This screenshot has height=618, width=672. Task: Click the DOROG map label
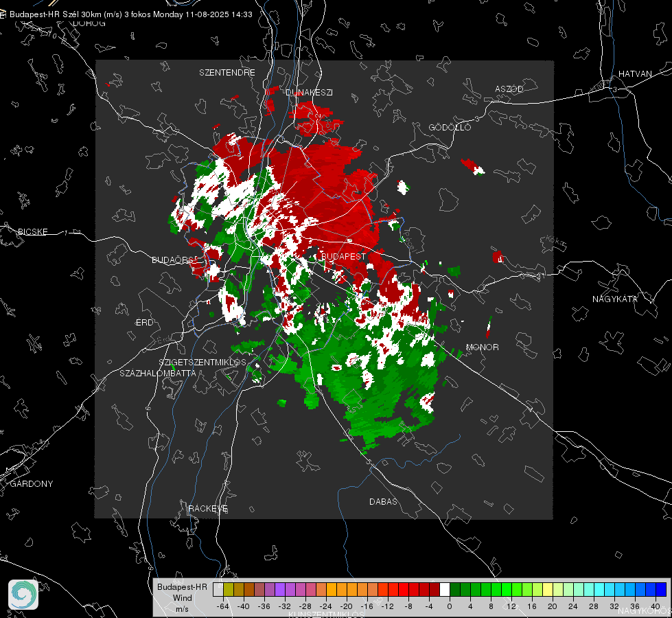click(x=89, y=23)
